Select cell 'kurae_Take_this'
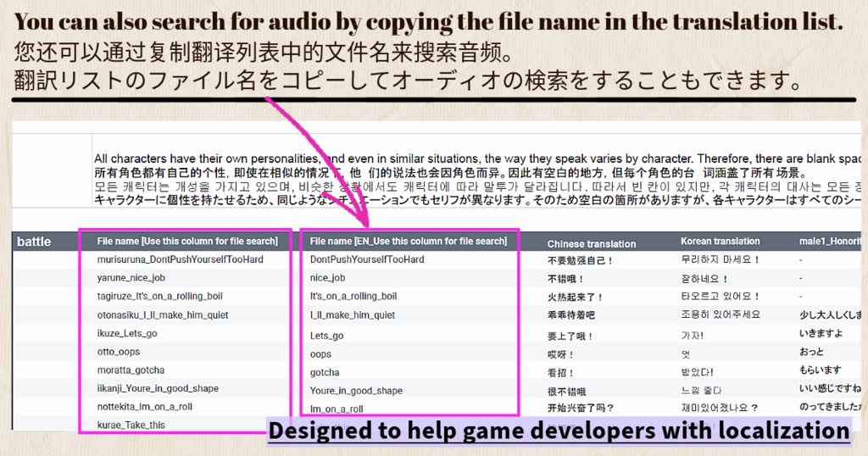The image size is (868, 456). point(131,425)
